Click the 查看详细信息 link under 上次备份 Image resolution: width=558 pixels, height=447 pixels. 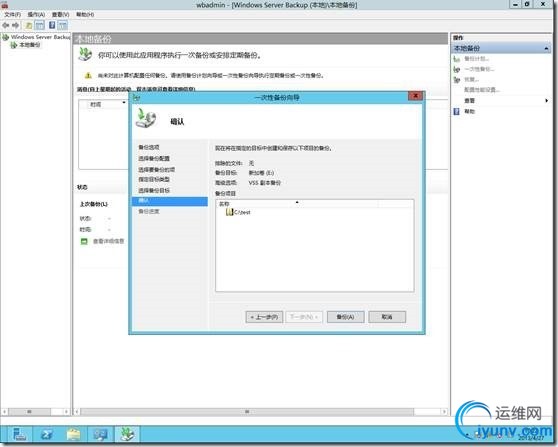coord(109,241)
